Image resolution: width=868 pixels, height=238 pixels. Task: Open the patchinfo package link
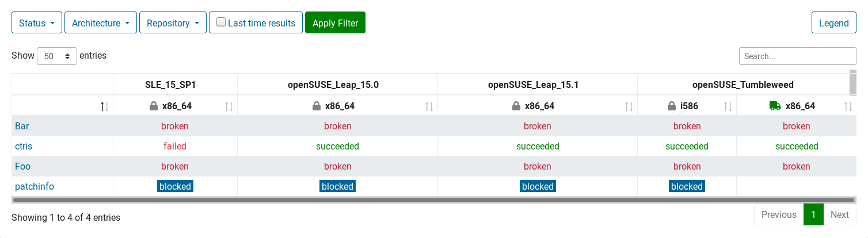(35, 186)
